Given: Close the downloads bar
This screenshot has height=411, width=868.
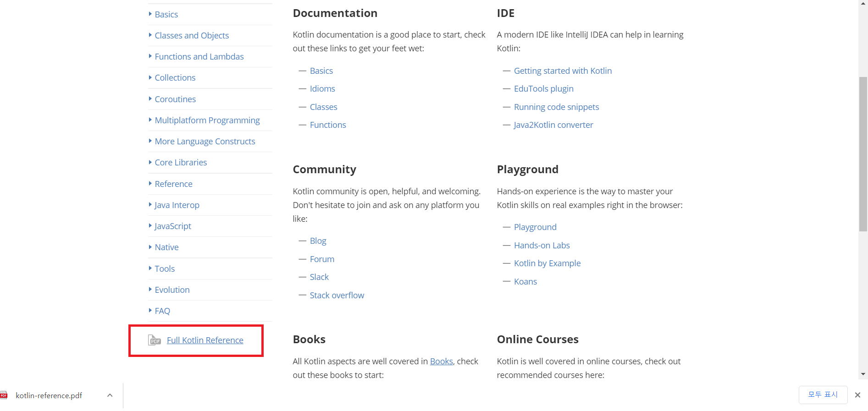Looking at the screenshot, I should click(x=857, y=395).
